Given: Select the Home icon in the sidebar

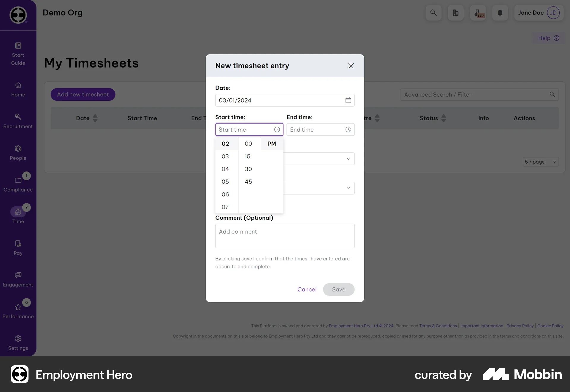Looking at the screenshot, I should [x=18, y=85].
